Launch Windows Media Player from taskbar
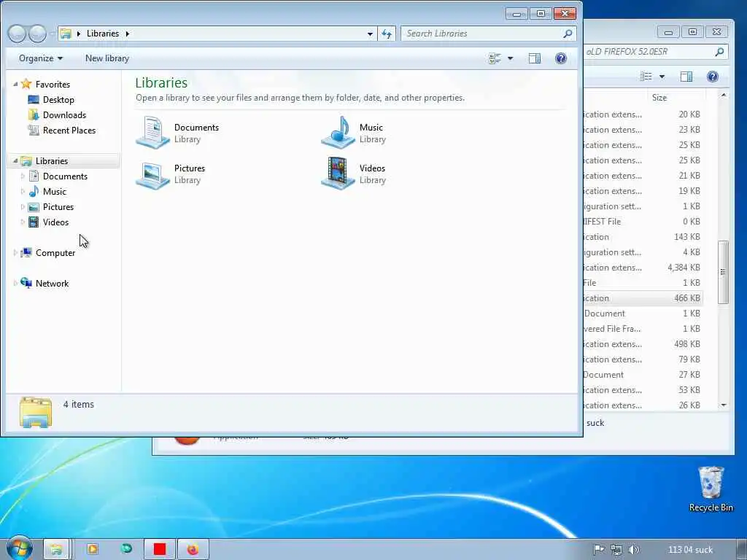 click(93, 550)
